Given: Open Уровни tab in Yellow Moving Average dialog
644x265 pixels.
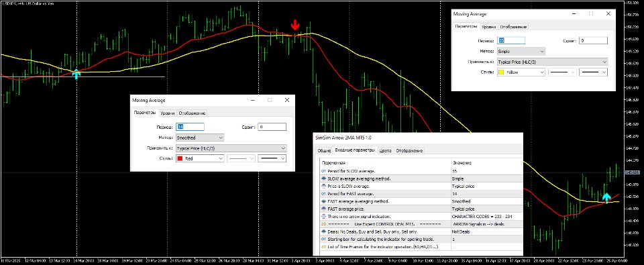Looking at the screenshot, I should (x=488, y=27).
